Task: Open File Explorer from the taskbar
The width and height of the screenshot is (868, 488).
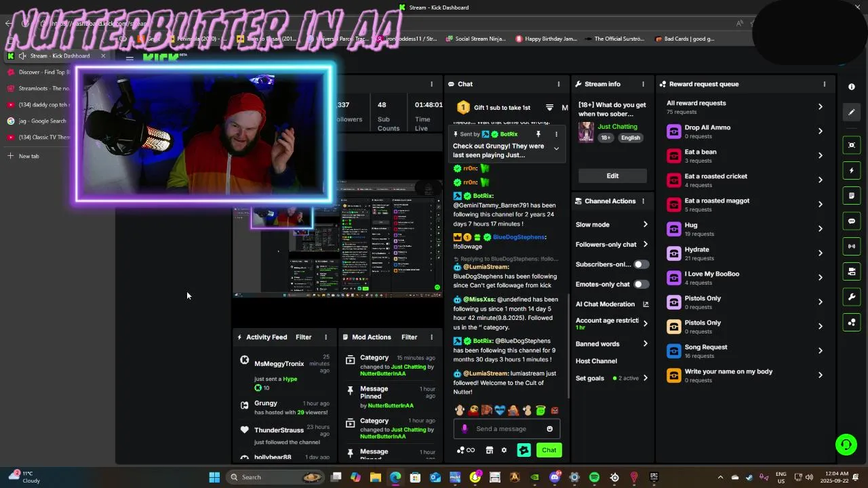Action: pos(375,477)
